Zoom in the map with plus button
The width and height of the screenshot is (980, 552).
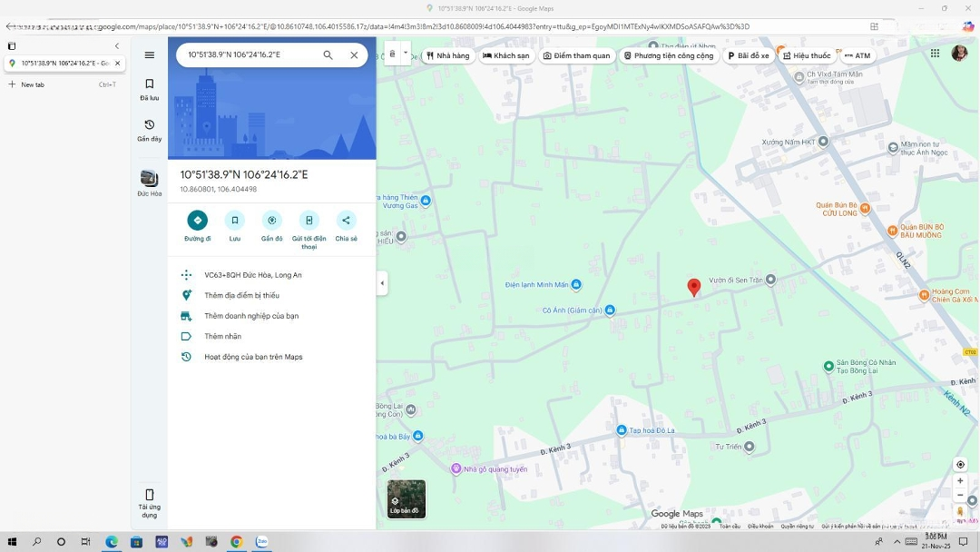[960, 481]
